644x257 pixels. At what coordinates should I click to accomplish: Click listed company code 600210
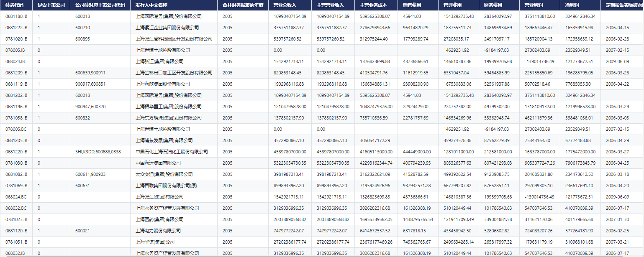point(83,28)
